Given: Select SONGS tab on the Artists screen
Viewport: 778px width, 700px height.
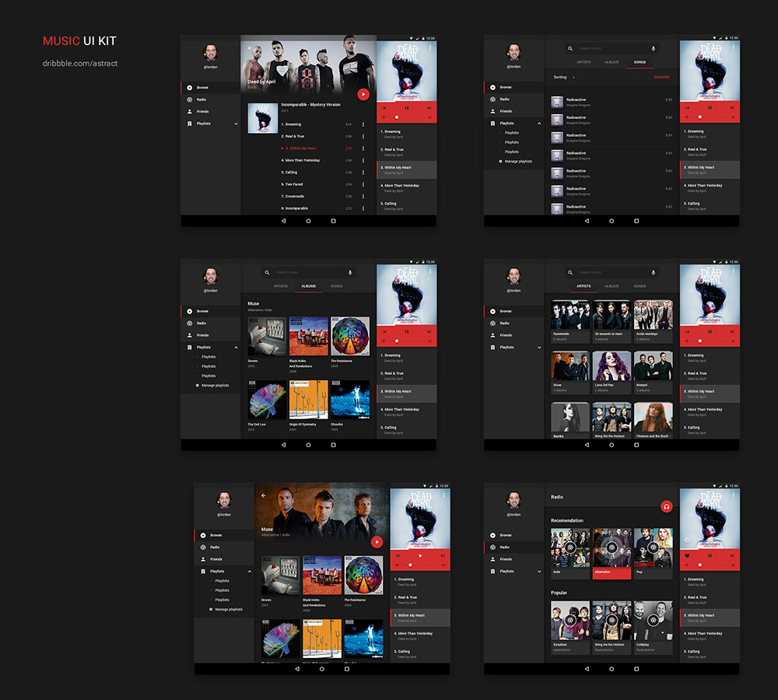Looking at the screenshot, I should click(640, 286).
